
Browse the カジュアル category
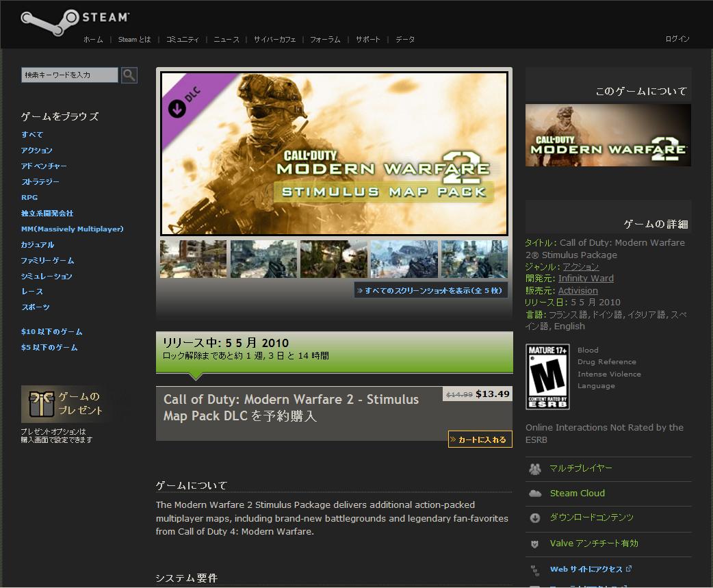38,244
